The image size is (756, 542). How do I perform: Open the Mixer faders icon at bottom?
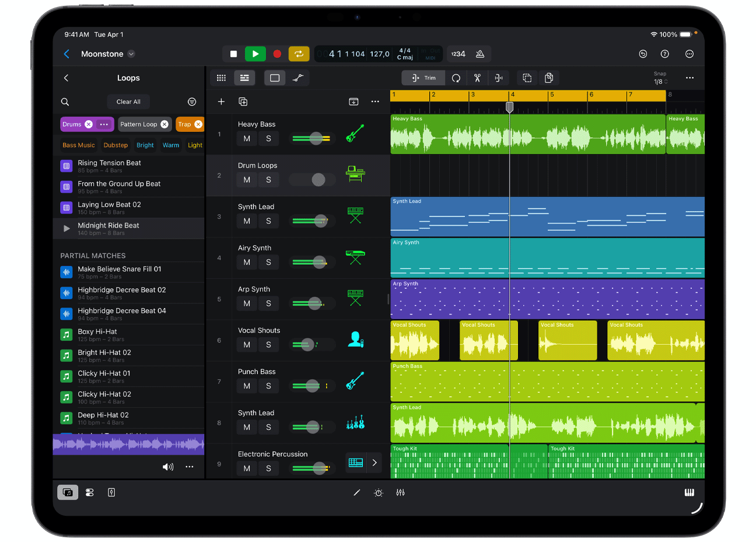pos(400,493)
